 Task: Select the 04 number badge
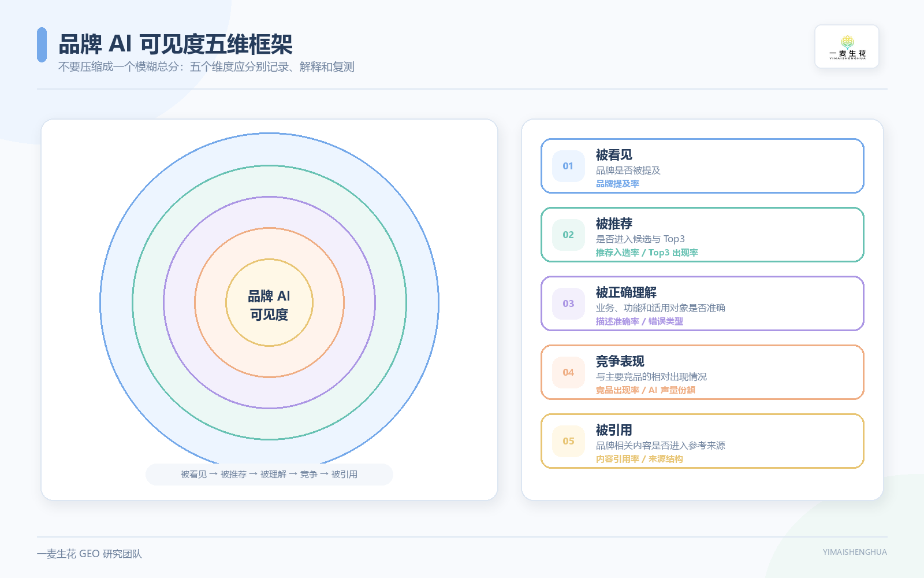click(x=568, y=373)
